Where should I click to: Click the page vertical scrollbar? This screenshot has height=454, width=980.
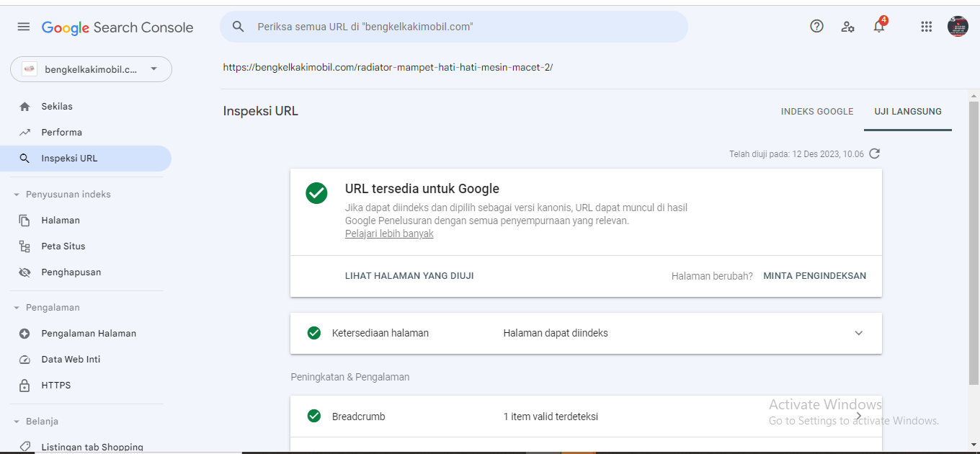click(974, 243)
